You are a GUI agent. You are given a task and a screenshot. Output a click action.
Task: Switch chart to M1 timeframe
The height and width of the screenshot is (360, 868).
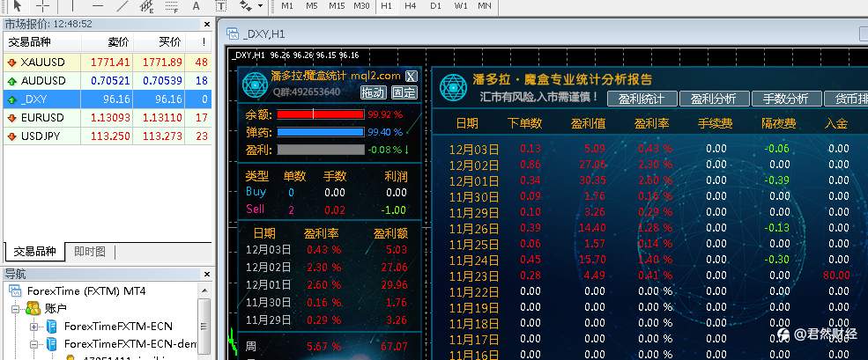pos(287,5)
